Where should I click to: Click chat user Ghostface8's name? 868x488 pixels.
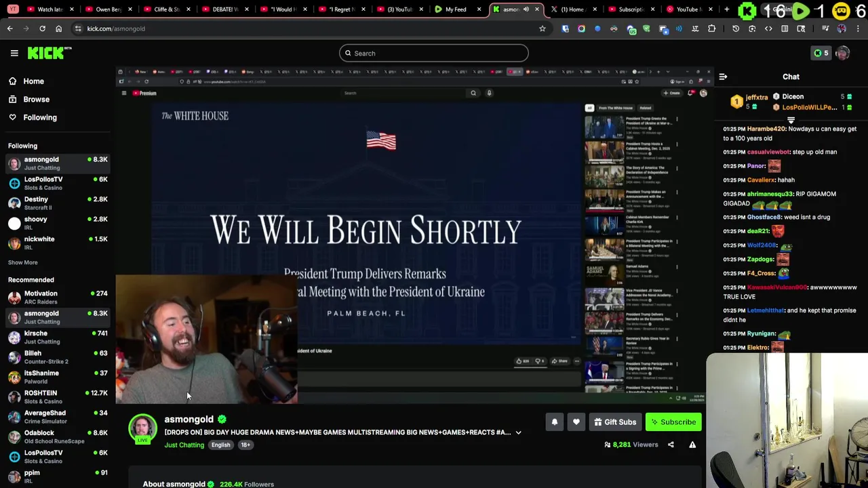(x=764, y=218)
